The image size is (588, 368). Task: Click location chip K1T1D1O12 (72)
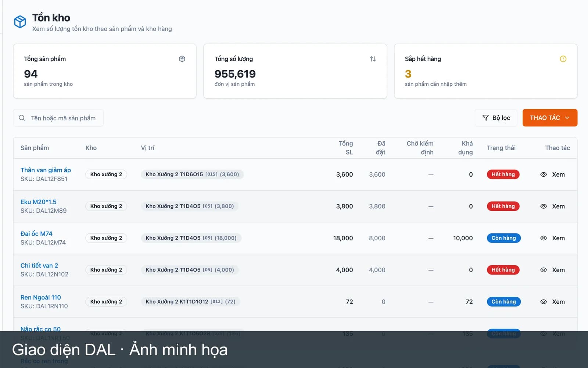190,302
